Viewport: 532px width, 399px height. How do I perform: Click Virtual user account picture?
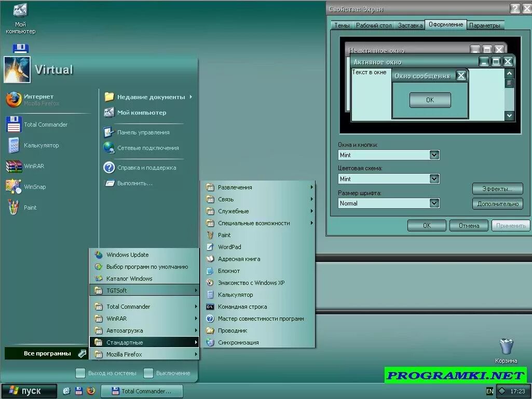click(17, 70)
